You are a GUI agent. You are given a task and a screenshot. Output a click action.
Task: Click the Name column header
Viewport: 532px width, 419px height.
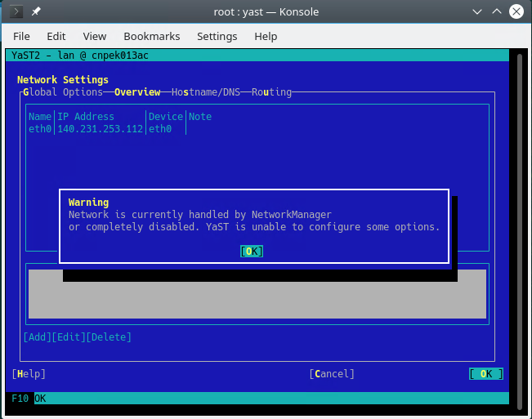click(40, 117)
